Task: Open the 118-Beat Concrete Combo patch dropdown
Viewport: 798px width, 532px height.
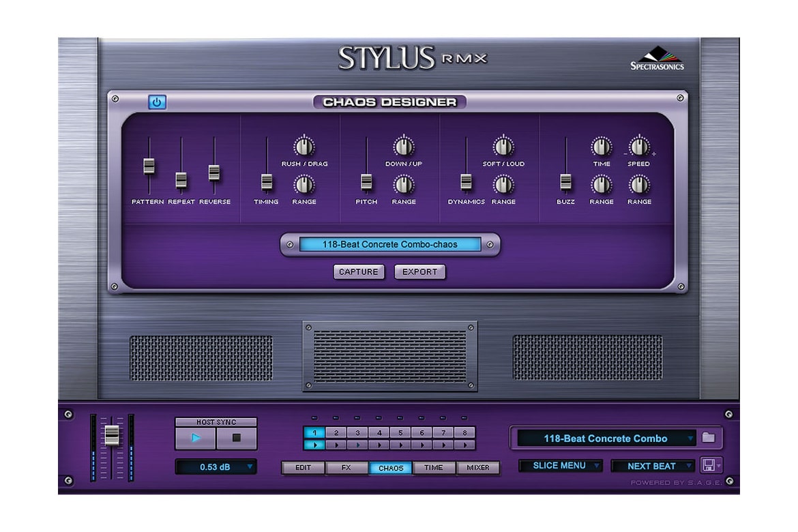Action: pyautogui.click(x=606, y=439)
